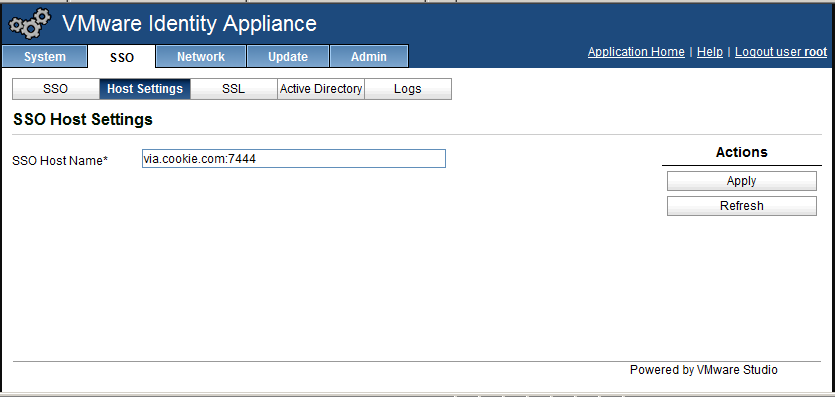Focus the SSO Host Name field
This screenshot has width=835, height=397.
294,159
